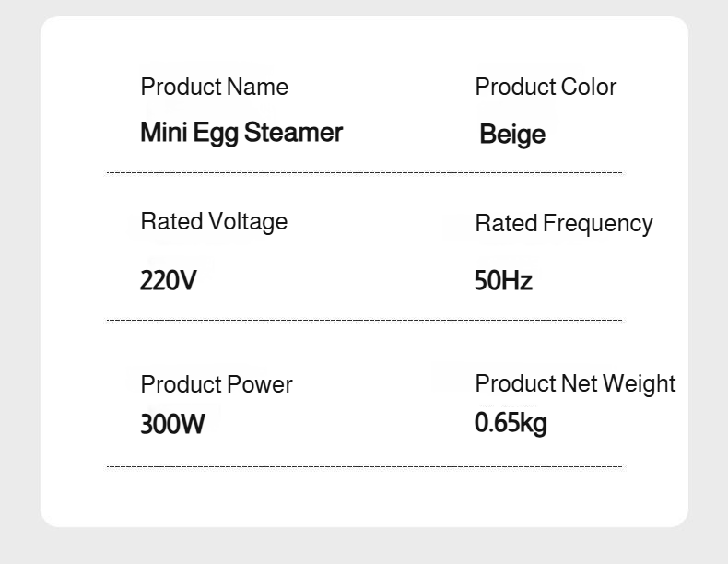Click the Product Net Weight label
Viewport: 728px width, 564px height.
pyautogui.click(x=575, y=383)
